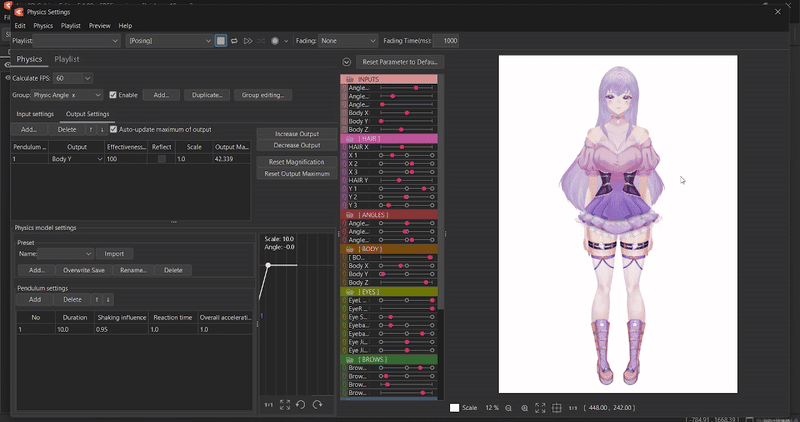Uncheck Auto-update maximum of output

pos(113,129)
